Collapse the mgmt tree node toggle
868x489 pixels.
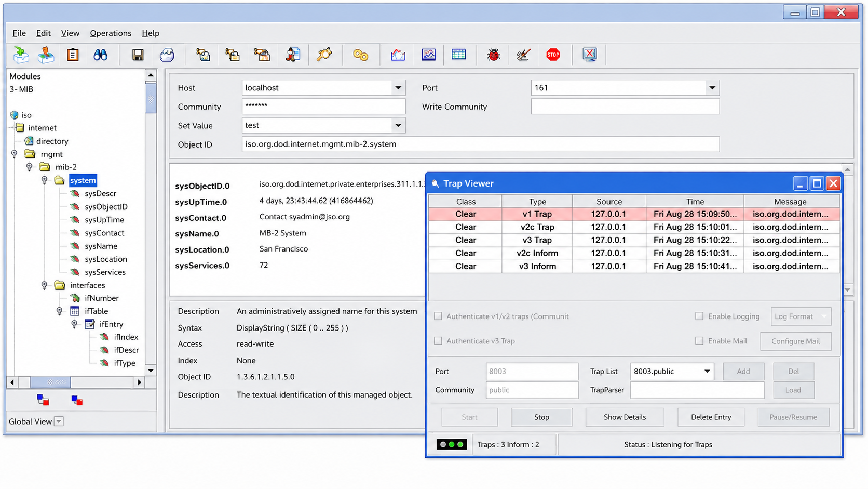coord(15,154)
